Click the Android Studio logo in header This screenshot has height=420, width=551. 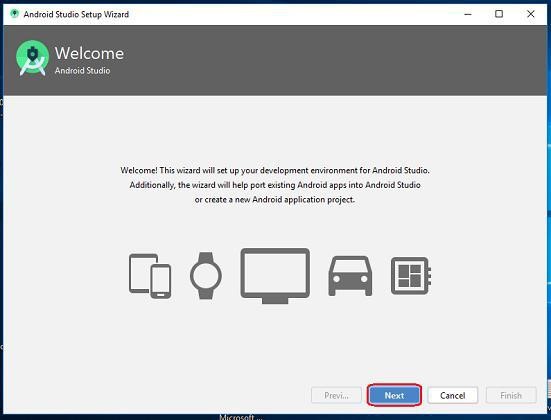[33, 58]
